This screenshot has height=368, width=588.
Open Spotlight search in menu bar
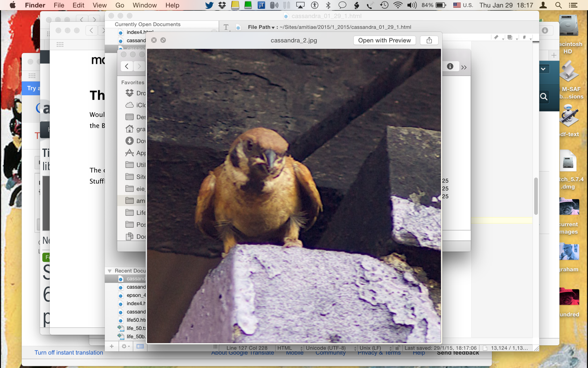click(558, 5)
